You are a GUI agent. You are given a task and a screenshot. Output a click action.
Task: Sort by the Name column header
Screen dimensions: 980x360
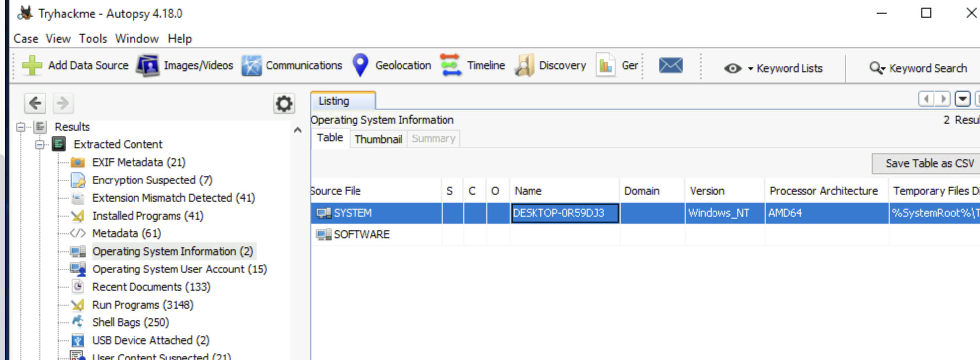tap(565, 191)
